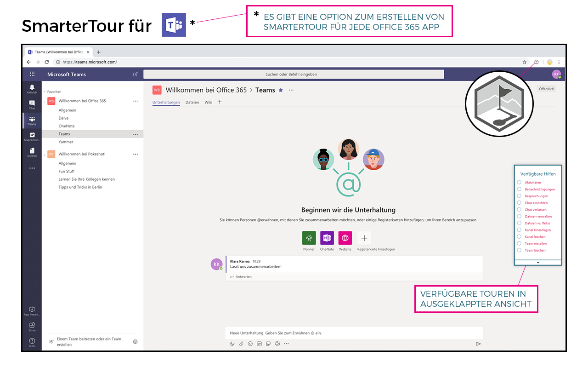Click Einem Team beitreten oder erstellen
The height and width of the screenshot is (368, 588).
coord(89,342)
